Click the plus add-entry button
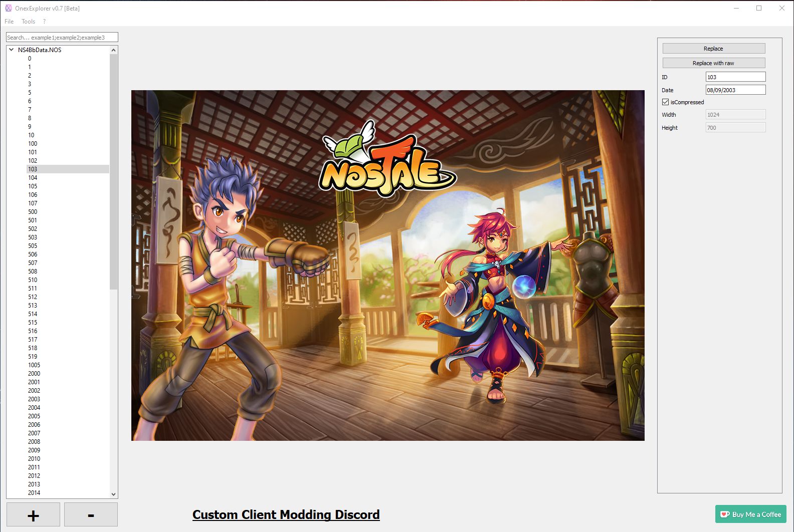This screenshot has width=794, height=532. [33, 514]
